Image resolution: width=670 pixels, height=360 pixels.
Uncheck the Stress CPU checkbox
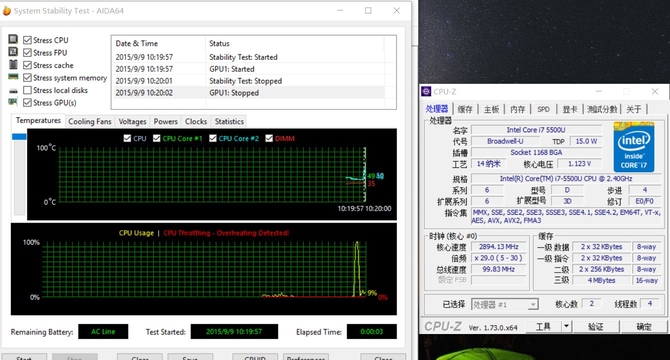27,40
